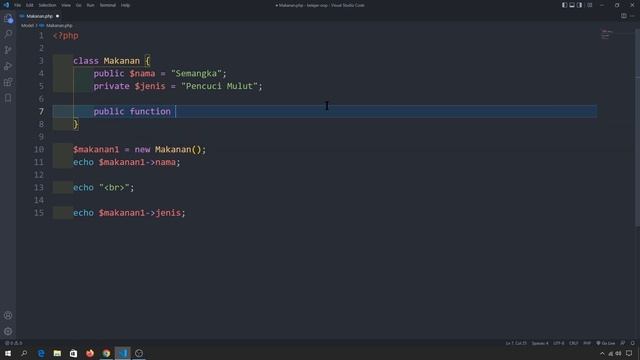
Task: Click the CRLF end-of-line status item
Action: click(x=573, y=343)
